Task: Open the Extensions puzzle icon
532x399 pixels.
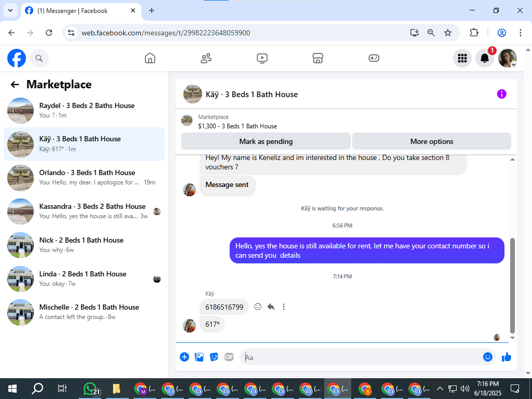Action: 474,33
